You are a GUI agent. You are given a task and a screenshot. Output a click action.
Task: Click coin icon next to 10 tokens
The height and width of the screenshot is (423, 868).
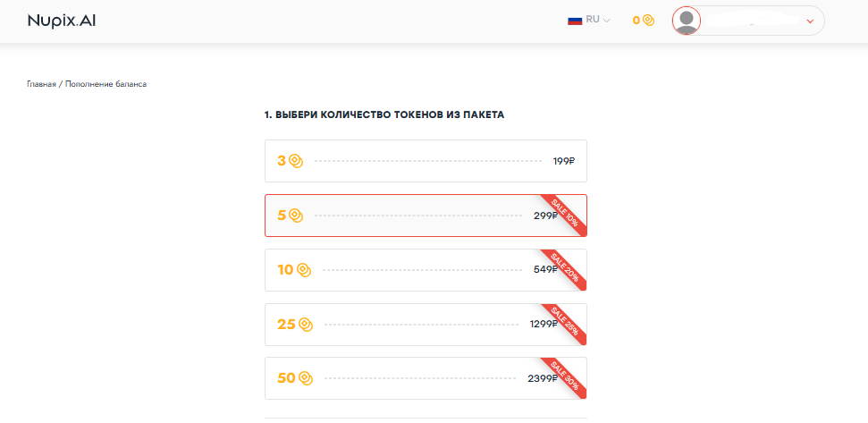pos(304,270)
